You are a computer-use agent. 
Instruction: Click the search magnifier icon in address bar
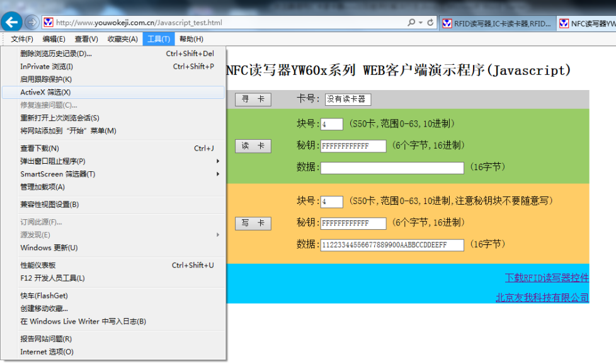tap(411, 23)
